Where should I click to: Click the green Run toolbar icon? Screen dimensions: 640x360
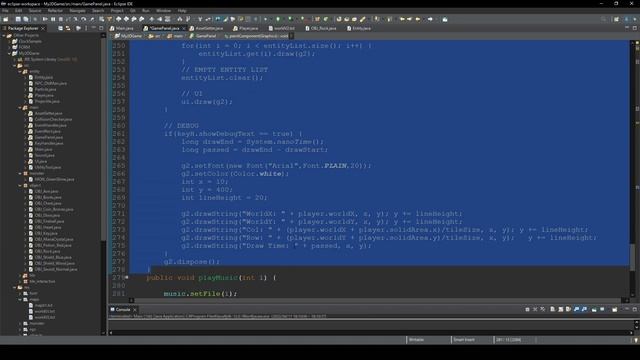278,19
